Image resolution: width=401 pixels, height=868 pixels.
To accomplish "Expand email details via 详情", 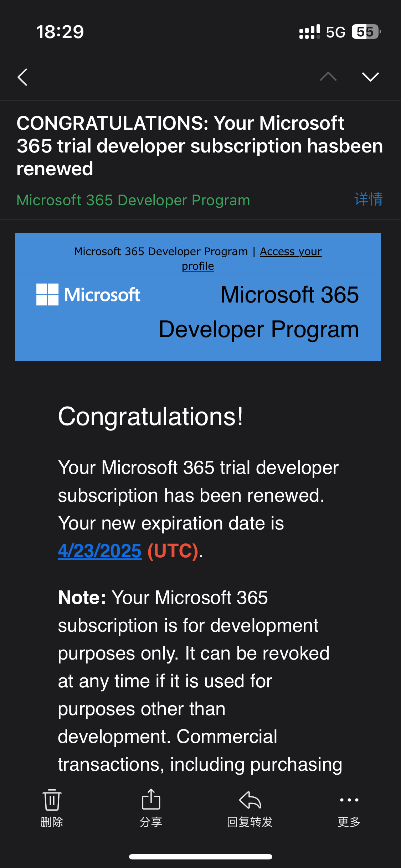I will [x=369, y=199].
